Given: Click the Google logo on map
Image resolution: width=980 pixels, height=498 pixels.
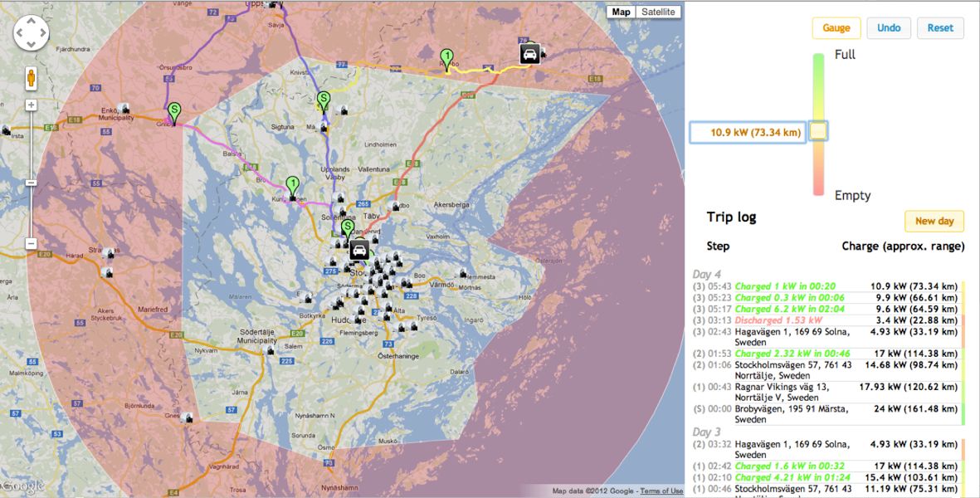Looking at the screenshot, I should [22, 486].
